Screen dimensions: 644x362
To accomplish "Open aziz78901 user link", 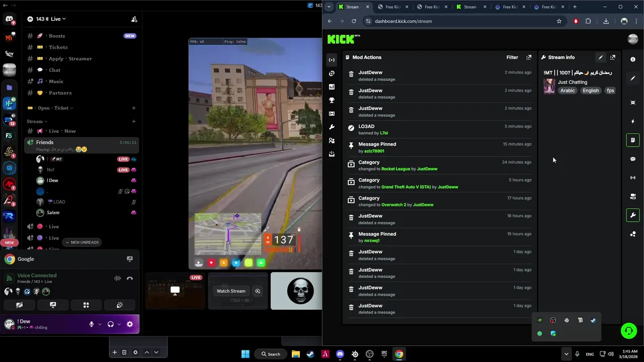I will pyautogui.click(x=374, y=151).
